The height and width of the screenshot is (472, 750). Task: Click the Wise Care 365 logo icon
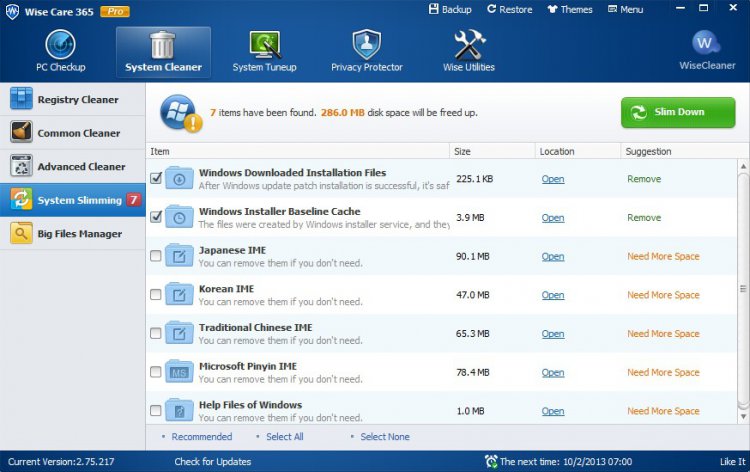12,11
